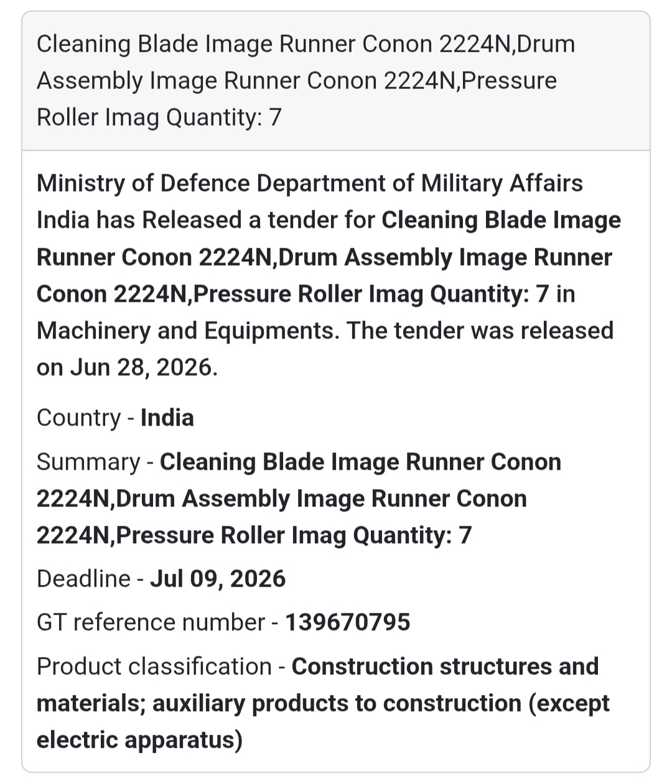The image size is (672, 784).
Task: Select the deadline date 'Jul 09, 2026'
Action: click(218, 579)
